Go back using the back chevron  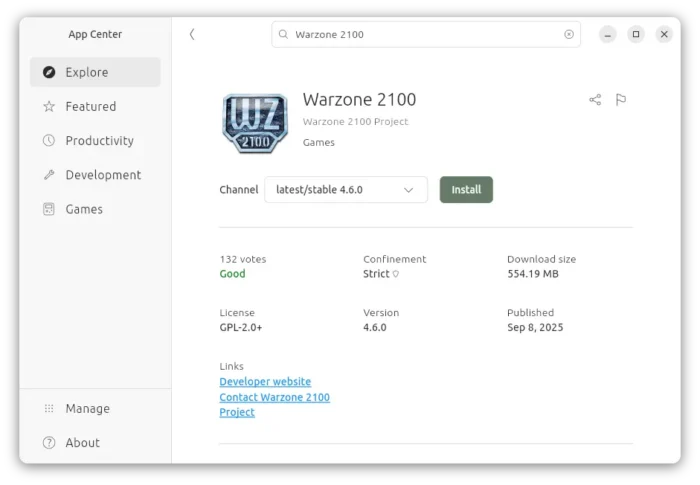tap(192, 34)
